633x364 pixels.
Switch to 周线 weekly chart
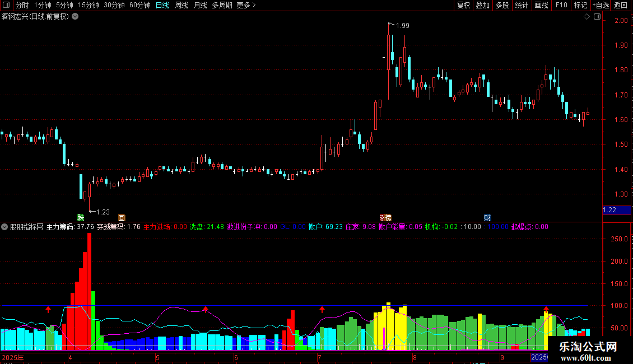point(181,5)
